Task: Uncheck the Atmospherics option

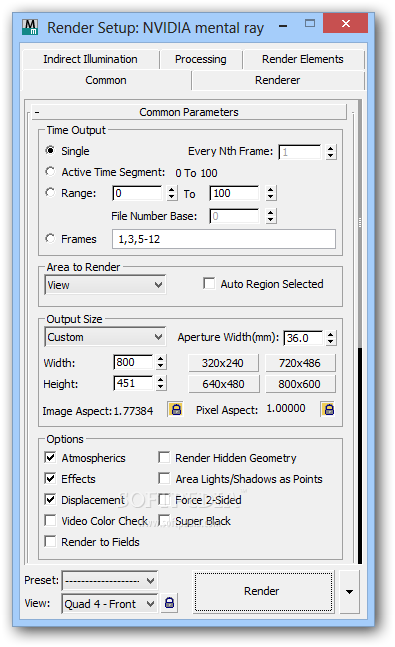Action: point(50,457)
